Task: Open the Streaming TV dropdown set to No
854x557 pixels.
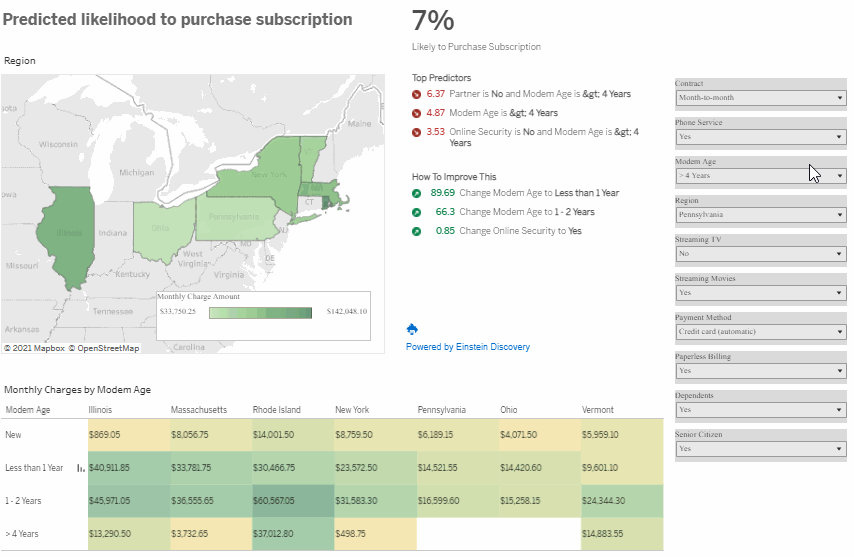Action: point(760,254)
